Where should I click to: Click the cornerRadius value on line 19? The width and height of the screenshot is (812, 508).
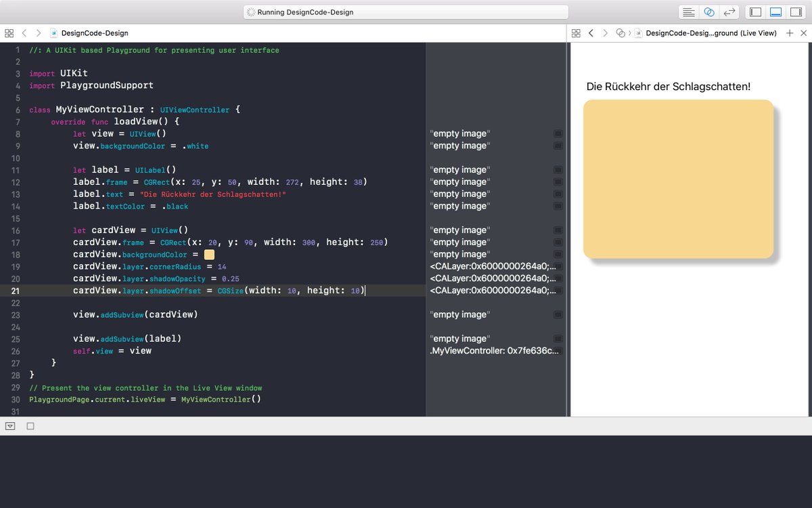point(222,267)
